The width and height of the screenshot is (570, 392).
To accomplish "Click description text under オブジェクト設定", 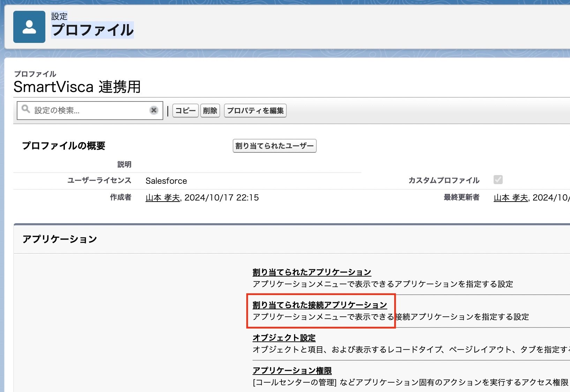I will click(411, 349).
